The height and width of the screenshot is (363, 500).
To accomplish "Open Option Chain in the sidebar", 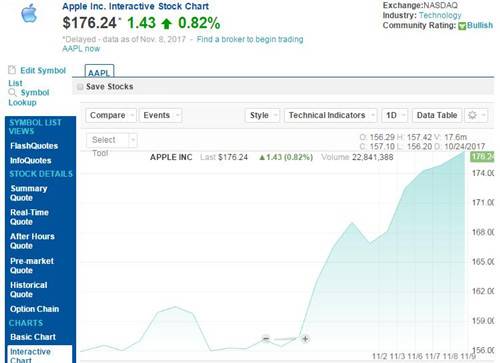I will pos(34,309).
